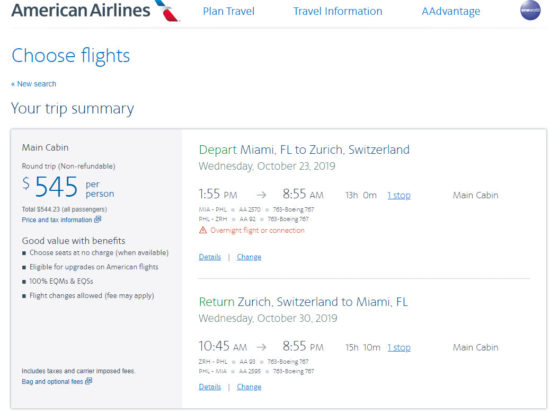Image resolution: width=550 pixels, height=412 pixels.
Task: Click the arrow between 10:45 AM and 8:55 PM
Action: coord(261,347)
